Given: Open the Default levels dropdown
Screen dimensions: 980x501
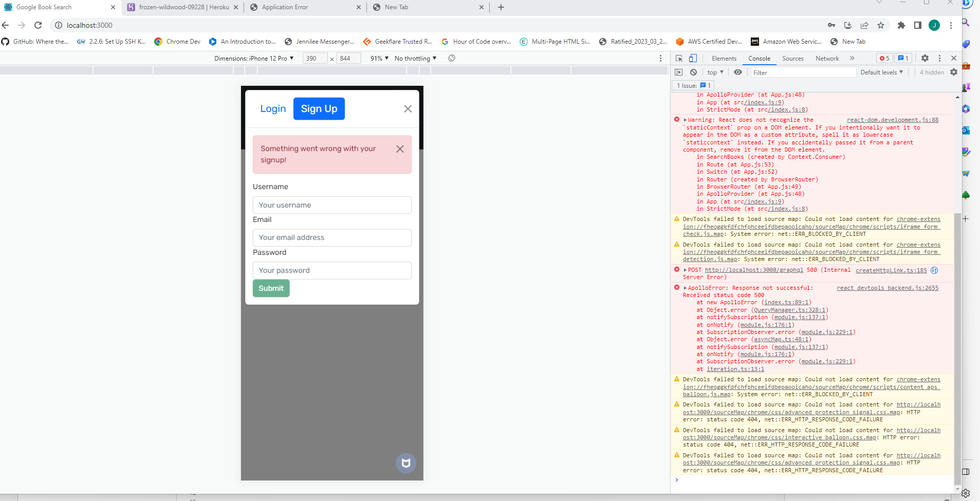Looking at the screenshot, I should [882, 72].
